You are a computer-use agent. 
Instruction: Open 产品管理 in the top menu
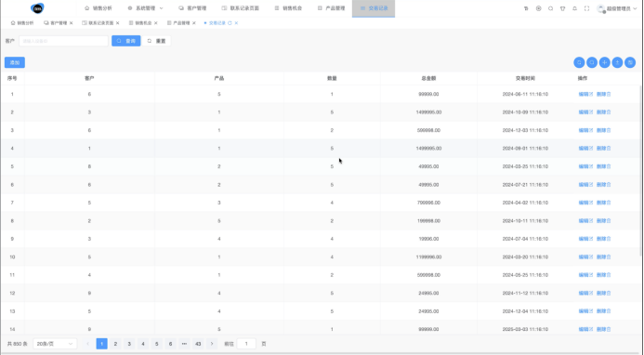[331, 8]
